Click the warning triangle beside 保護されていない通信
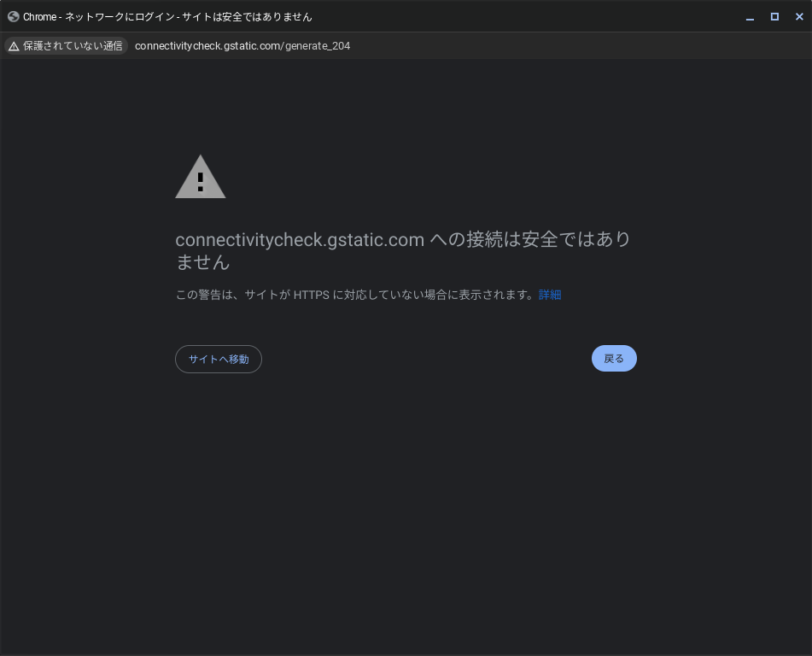Screen dimensions: 812x656 coord(14,46)
